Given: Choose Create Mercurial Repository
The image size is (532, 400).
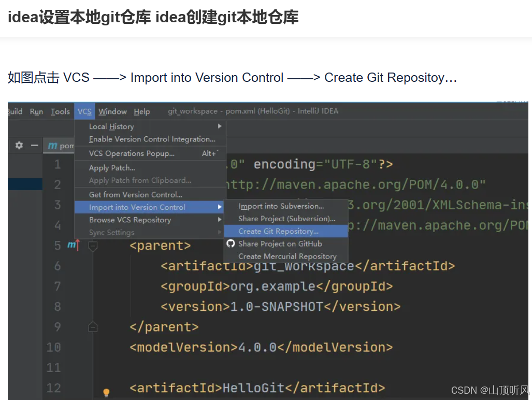Looking at the screenshot, I should (286, 256).
